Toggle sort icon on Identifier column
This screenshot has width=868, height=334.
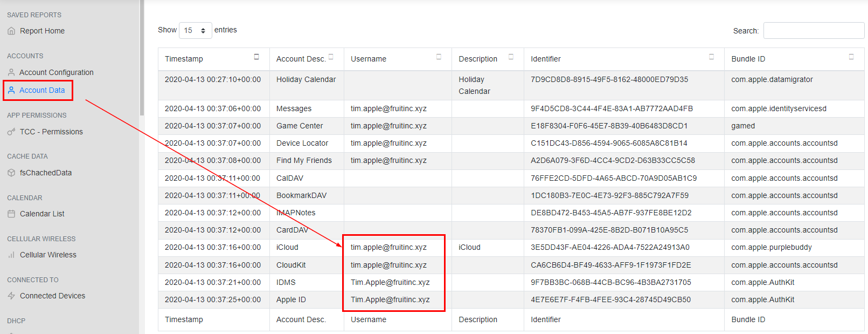coord(711,57)
